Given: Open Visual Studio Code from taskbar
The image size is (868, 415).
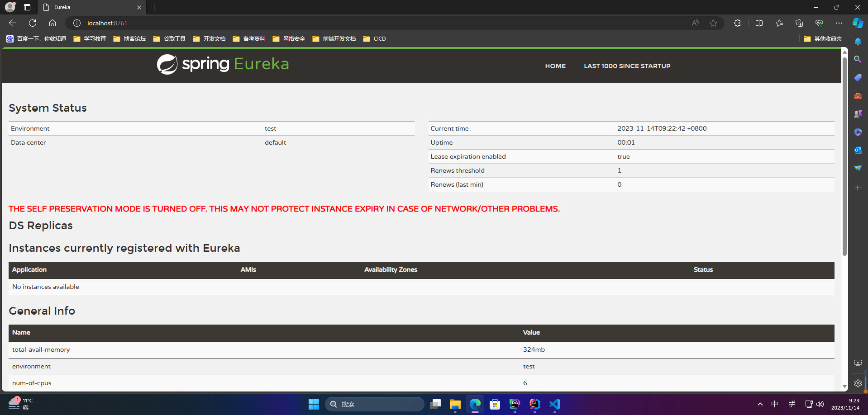Looking at the screenshot, I should click(x=555, y=404).
